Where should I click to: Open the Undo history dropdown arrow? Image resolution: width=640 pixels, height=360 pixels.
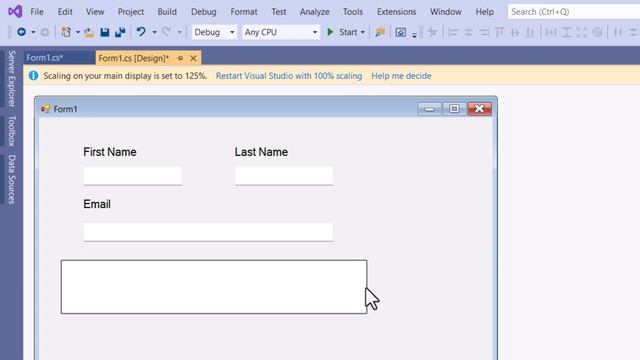tap(154, 32)
